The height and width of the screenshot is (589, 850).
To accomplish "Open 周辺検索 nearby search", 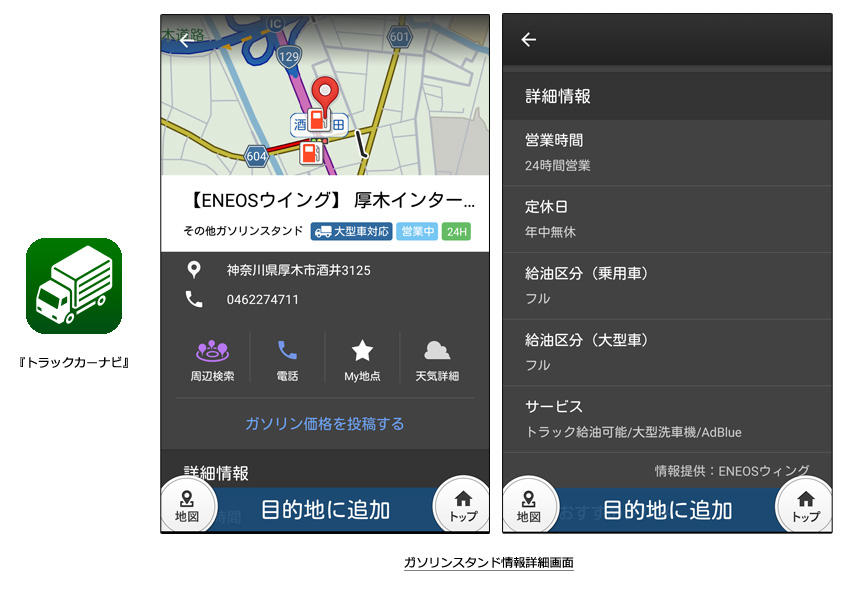I will 212,360.
